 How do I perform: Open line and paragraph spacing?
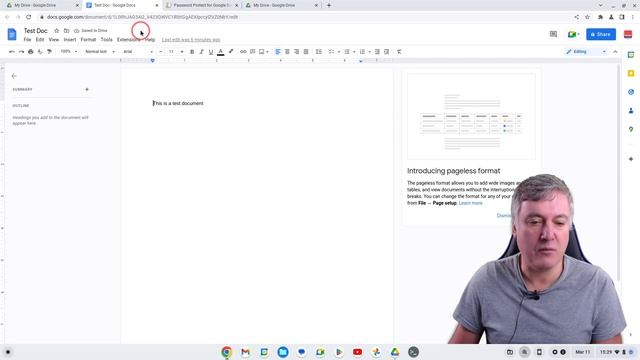tap(319, 52)
